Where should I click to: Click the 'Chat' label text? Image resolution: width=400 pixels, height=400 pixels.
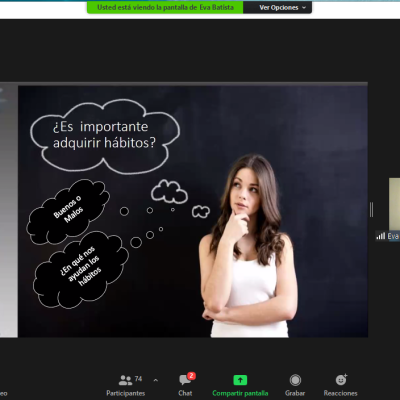click(185, 393)
